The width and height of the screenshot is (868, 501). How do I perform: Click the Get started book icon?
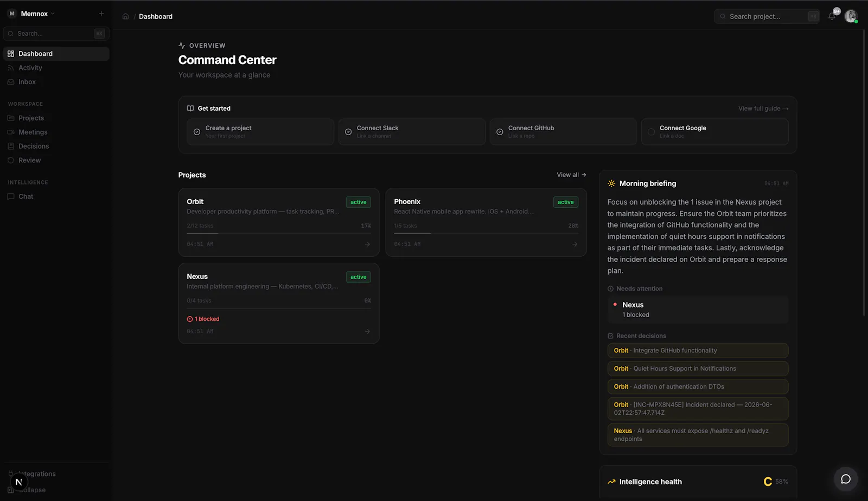tap(190, 109)
